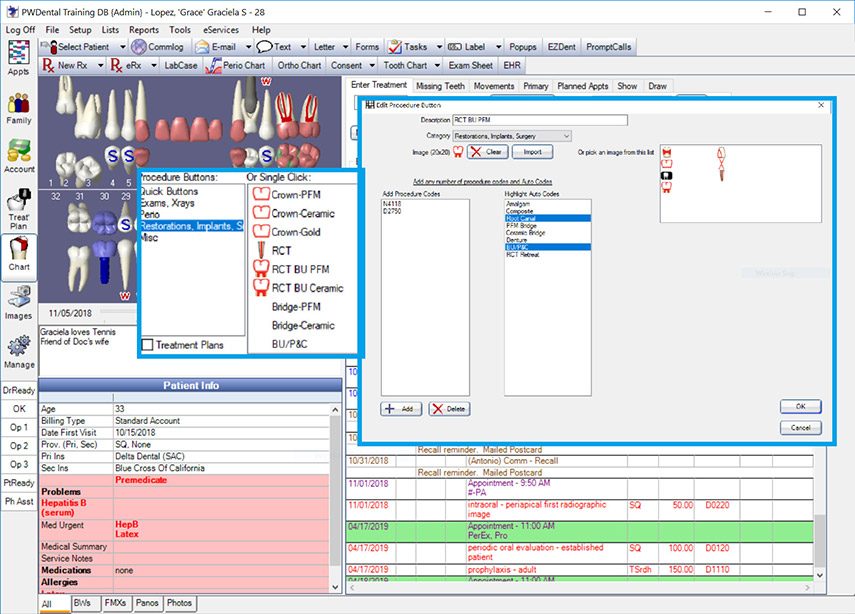The width and height of the screenshot is (855, 614).
Task: Open the eRx button
Action: [x=127, y=65]
